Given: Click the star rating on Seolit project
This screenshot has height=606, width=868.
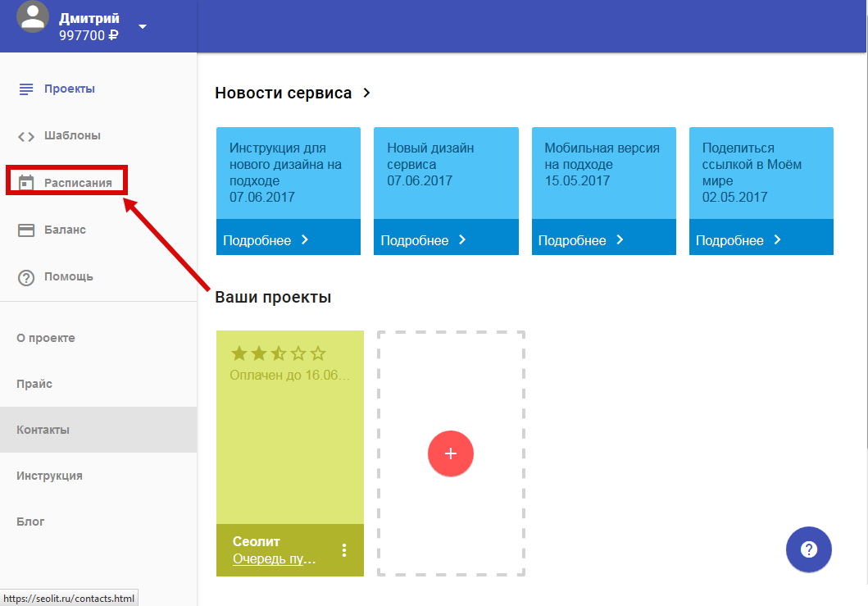Looking at the screenshot, I should point(279,354).
